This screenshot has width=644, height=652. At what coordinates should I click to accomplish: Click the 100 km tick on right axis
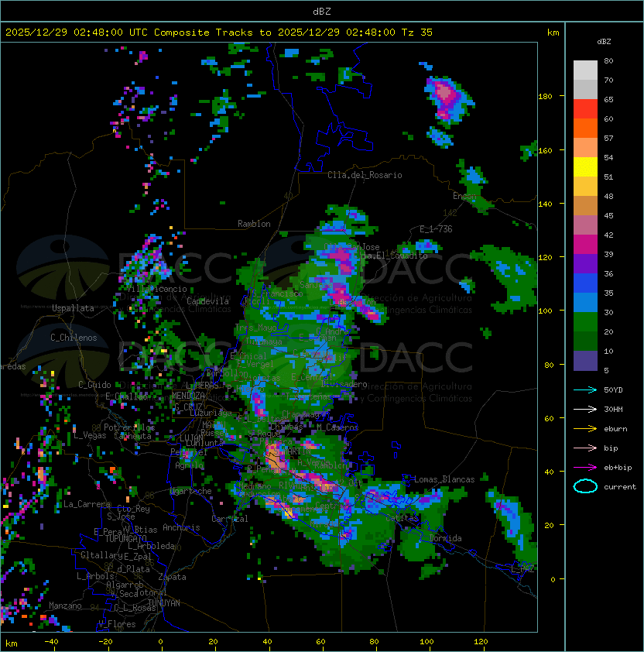545,311
